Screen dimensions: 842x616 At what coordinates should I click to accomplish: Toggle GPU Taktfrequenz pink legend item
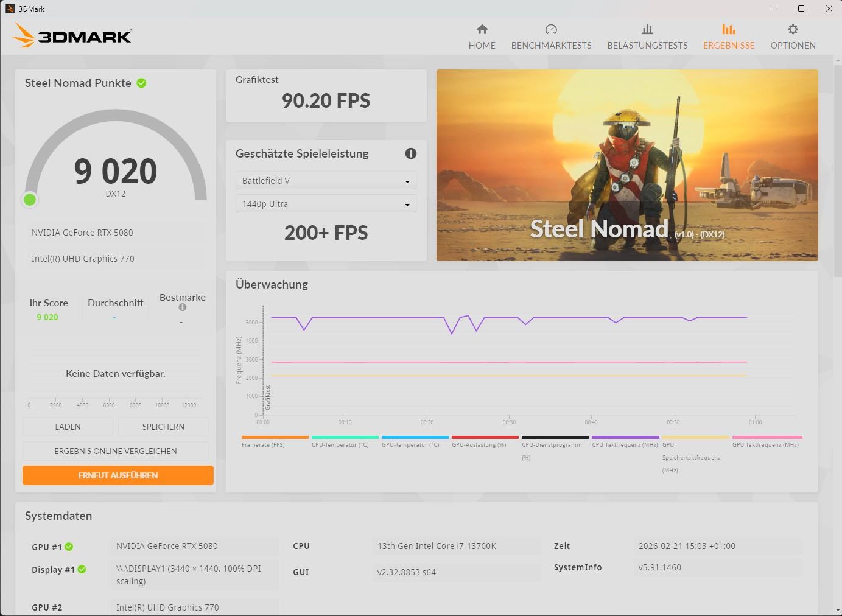(x=767, y=441)
